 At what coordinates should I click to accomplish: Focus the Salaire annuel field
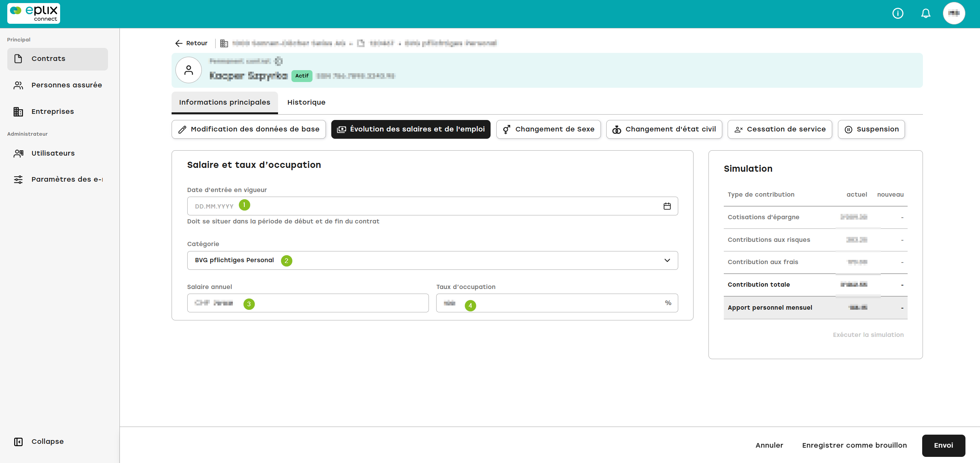pyautogui.click(x=308, y=303)
